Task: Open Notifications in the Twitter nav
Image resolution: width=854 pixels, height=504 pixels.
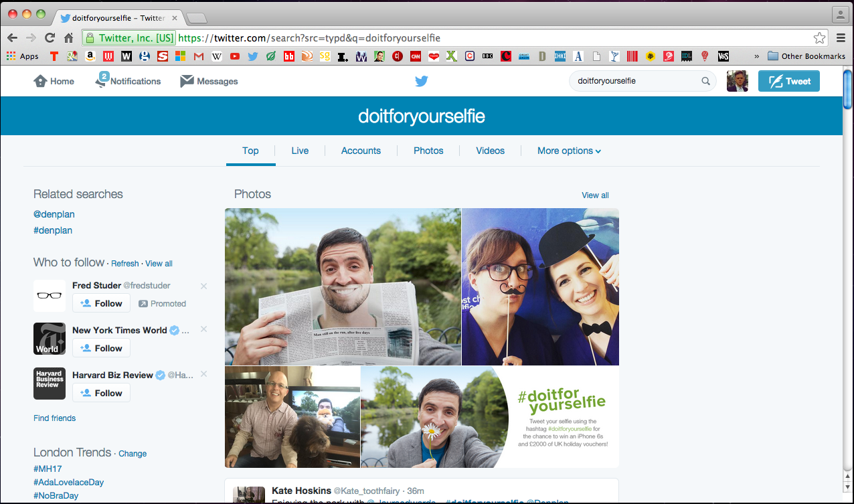Action: coord(128,81)
